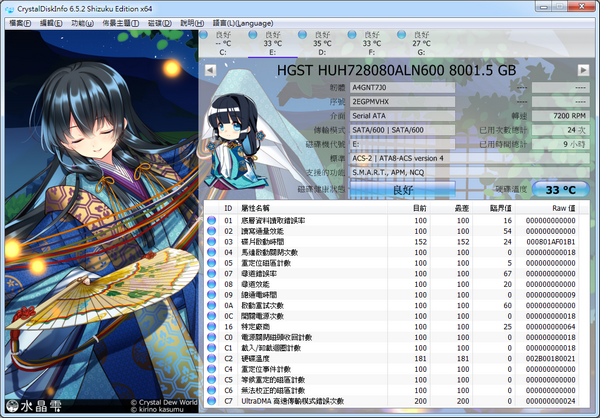Click raw value 000000000064
This screenshot has width=600, height=418.
coord(551,327)
